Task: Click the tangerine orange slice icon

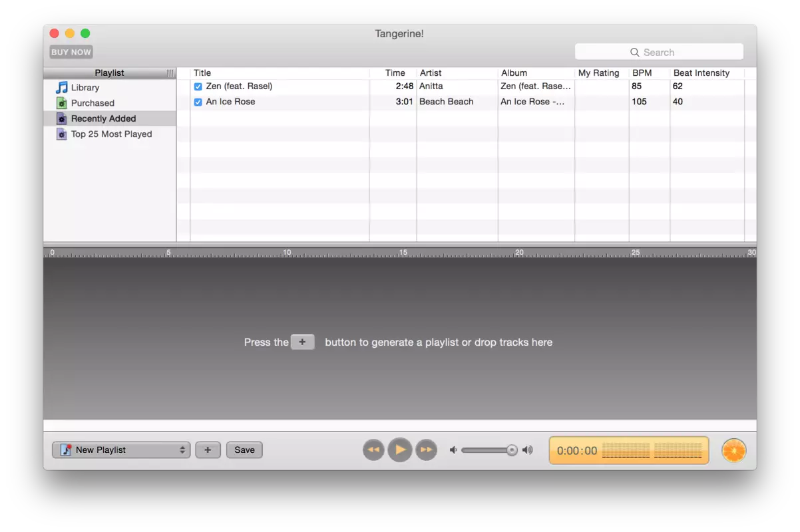Action: click(734, 450)
